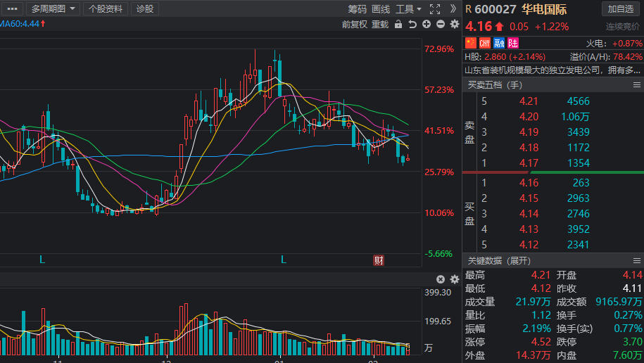Open the 诊股 tab
The height and width of the screenshot is (363, 644).
coord(145,9)
